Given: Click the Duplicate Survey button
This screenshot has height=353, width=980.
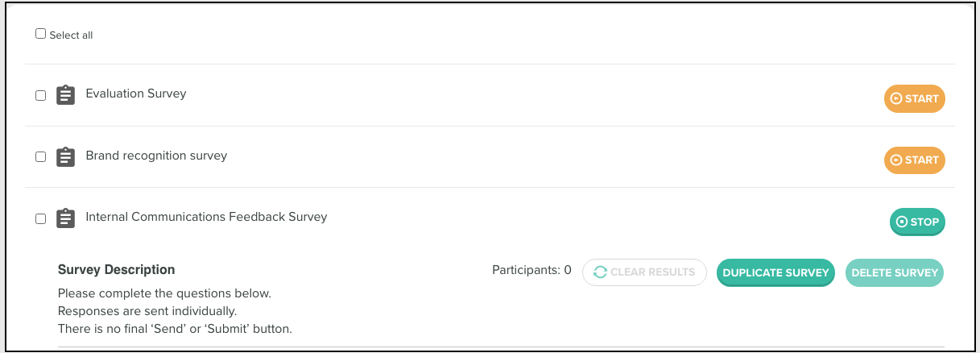Looking at the screenshot, I should (x=775, y=272).
